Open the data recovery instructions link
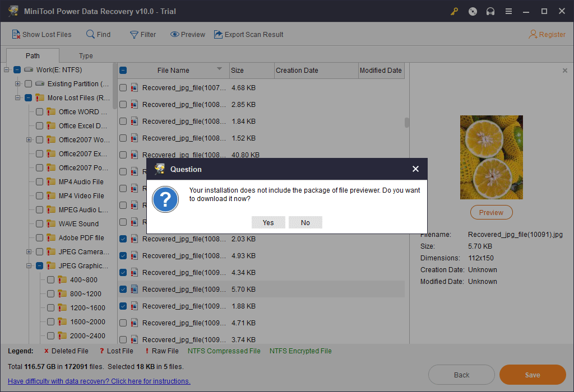 coord(99,381)
